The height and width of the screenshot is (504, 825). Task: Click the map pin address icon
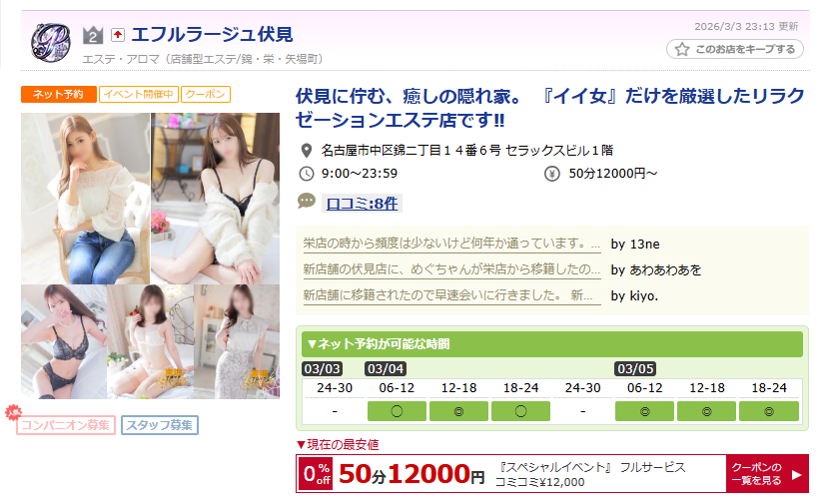click(x=307, y=151)
